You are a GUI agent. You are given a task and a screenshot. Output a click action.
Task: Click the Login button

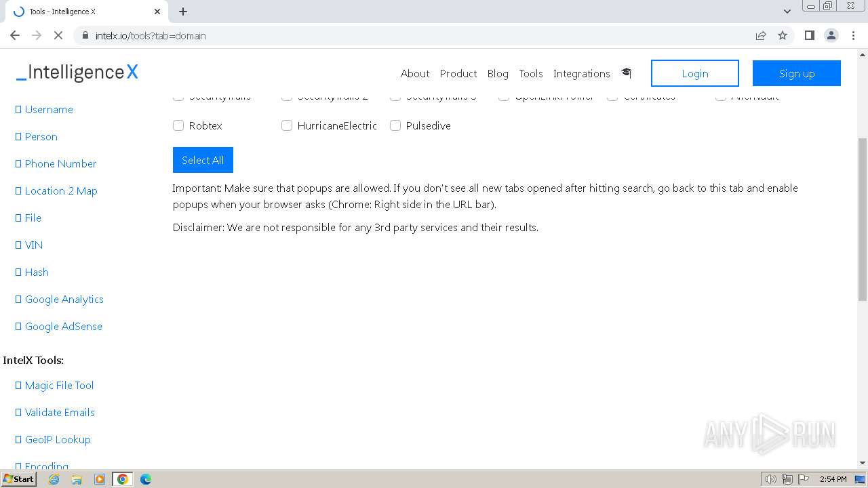pyautogui.click(x=695, y=73)
